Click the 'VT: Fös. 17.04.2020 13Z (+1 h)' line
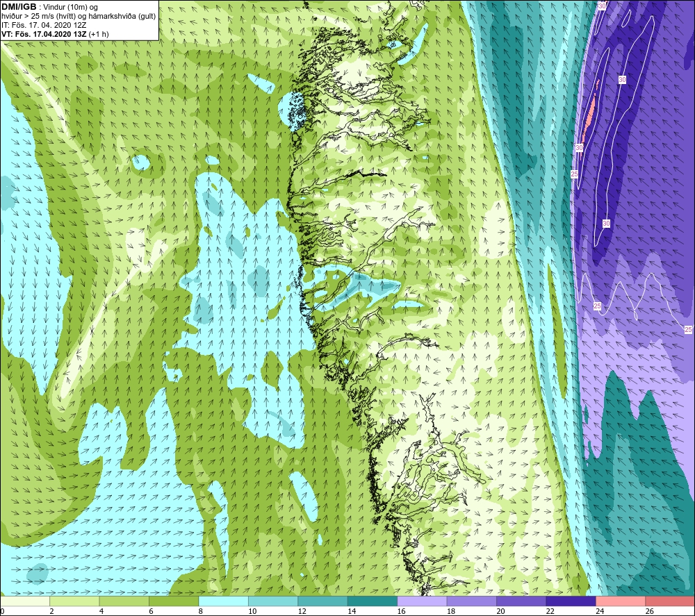This screenshot has width=695, height=616. (55, 34)
